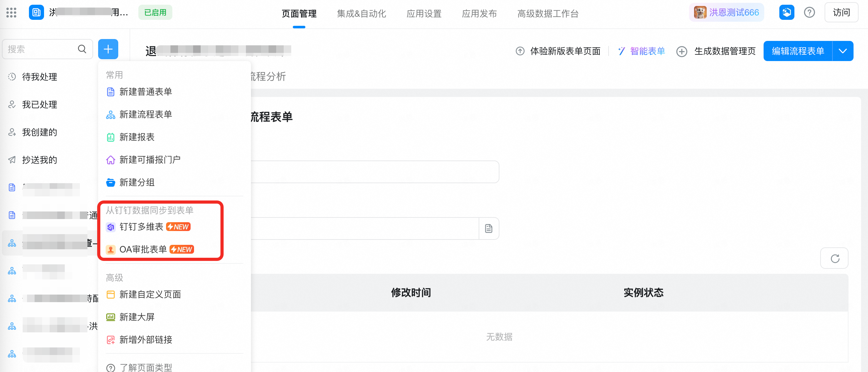Viewport: 868px width, 372px height.
Task: Click the input field with the document icon
Action: click(365, 228)
